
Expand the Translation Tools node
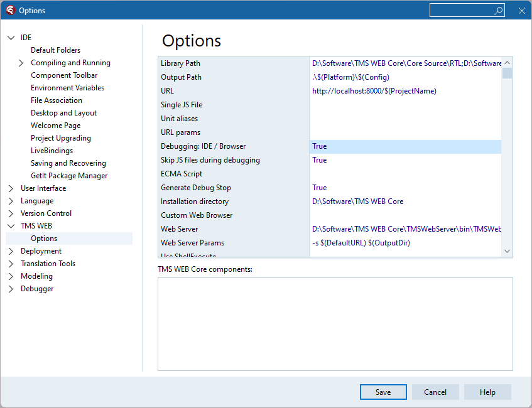tap(11, 264)
